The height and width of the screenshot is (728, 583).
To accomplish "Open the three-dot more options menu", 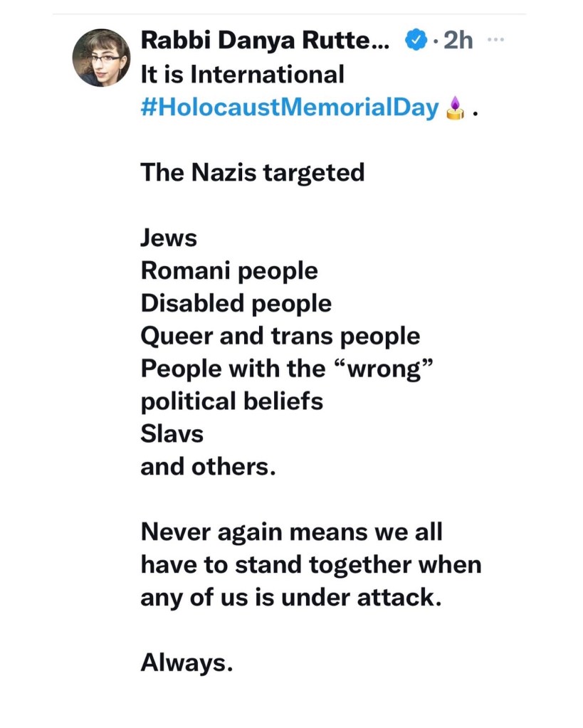I will pyautogui.click(x=494, y=39).
